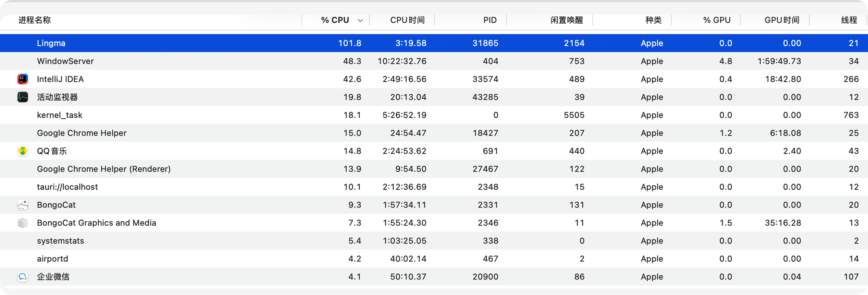Click kernel_task's thread count 763
Image resolution: width=868 pixels, height=295 pixels.
click(851, 115)
